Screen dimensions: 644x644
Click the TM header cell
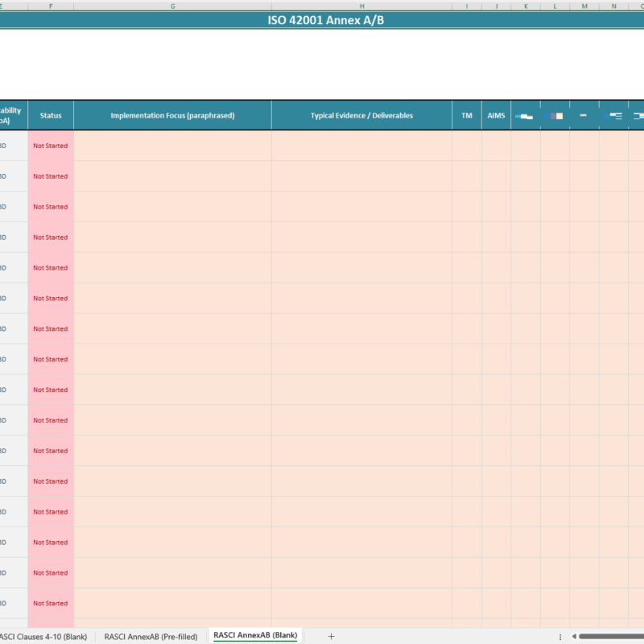[465, 115]
